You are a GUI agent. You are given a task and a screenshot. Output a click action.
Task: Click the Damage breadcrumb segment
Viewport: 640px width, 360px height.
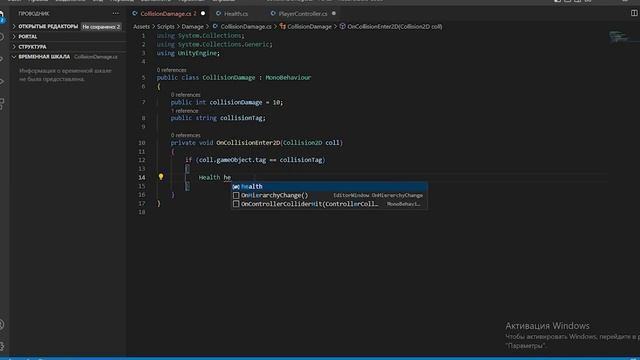click(193, 27)
